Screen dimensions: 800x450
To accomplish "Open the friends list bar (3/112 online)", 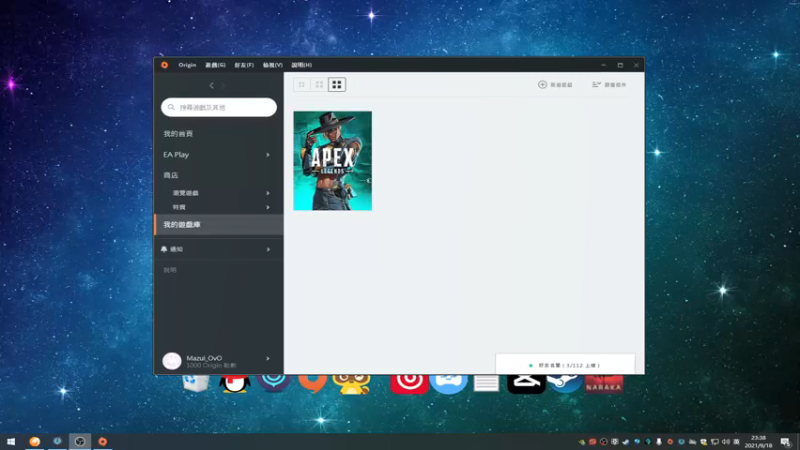I will 565,365.
